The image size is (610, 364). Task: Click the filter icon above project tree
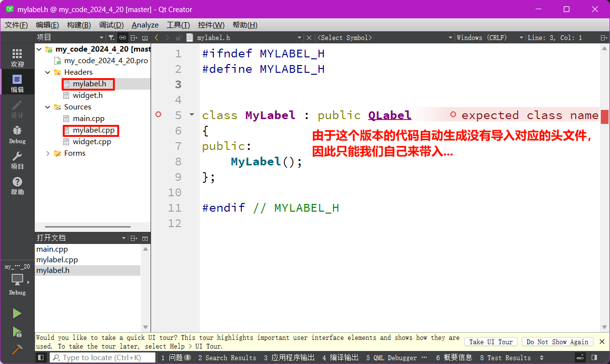coord(111,37)
